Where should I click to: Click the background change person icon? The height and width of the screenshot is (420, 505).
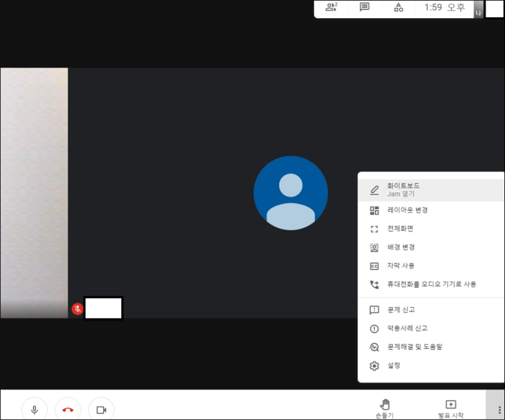coord(374,247)
